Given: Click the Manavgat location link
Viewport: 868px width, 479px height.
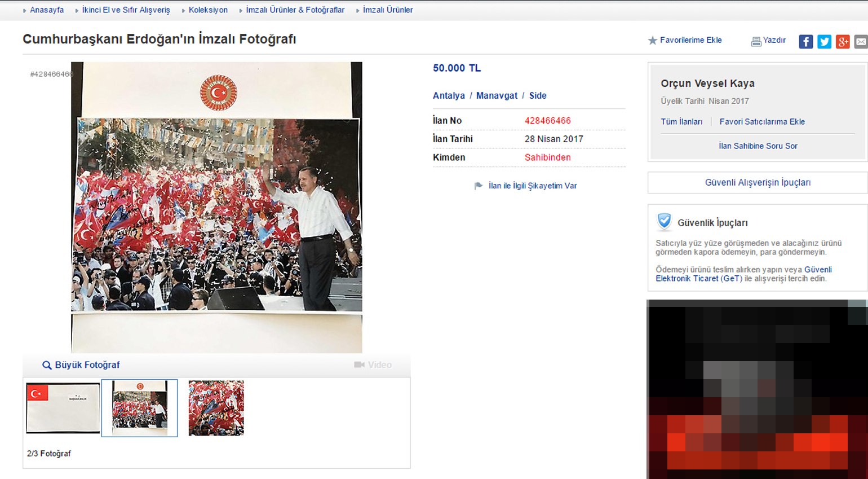Looking at the screenshot, I should click(x=497, y=96).
